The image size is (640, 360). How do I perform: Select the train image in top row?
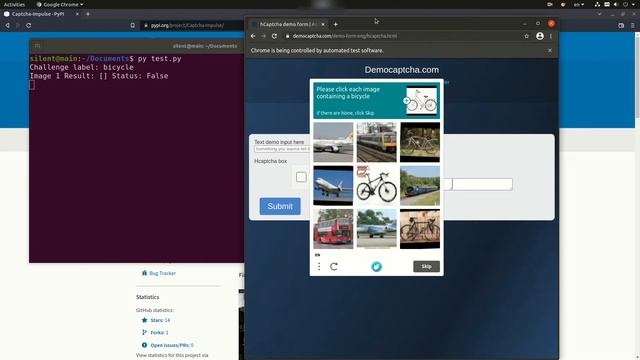coord(376,142)
